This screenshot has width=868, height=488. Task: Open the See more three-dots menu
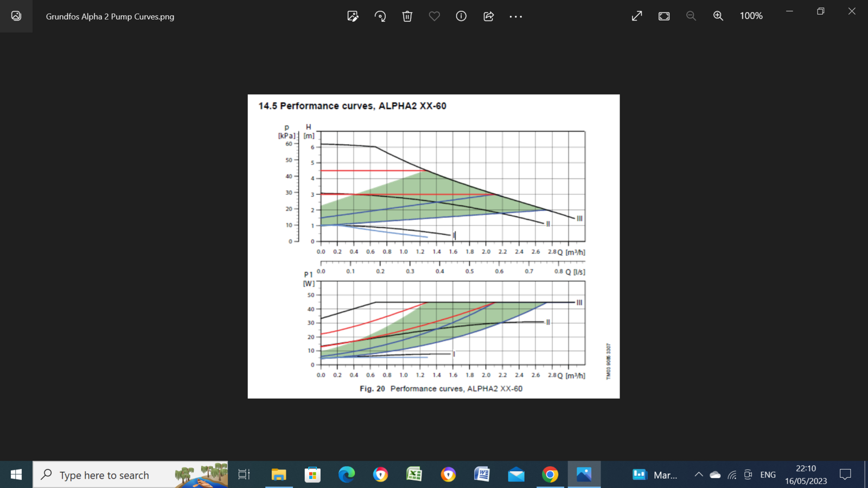pyautogui.click(x=515, y=16)
